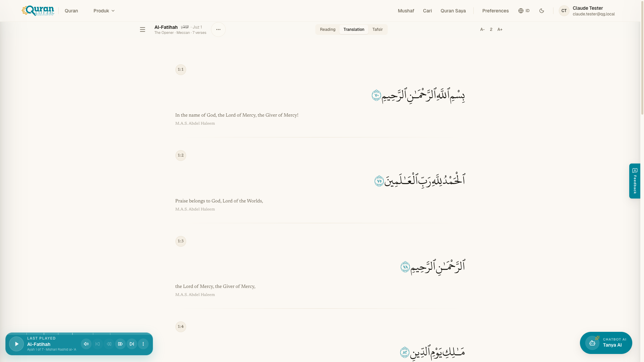Click the end-of-ayah marker of verse 1:3
Screen dimensions: 644x362
[405, 267]
